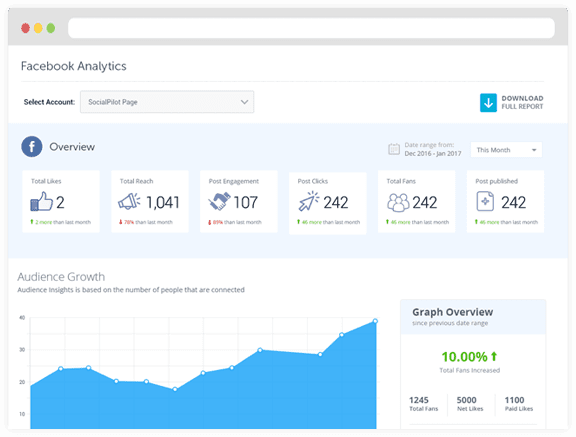Open the This Month date range dropdown
Image resolution: width=576 pixels, height=437 pixels.
[x=506, y=150]
